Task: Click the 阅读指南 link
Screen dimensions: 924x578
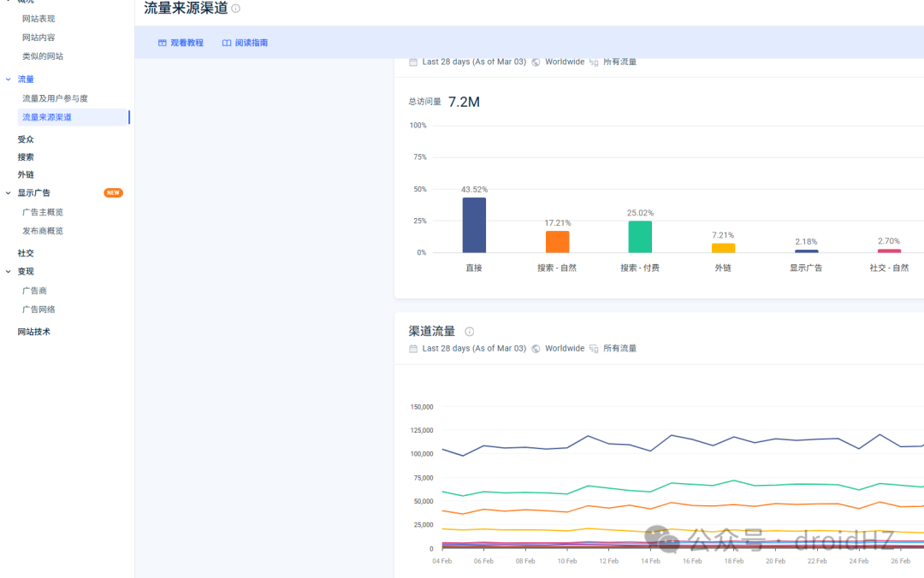Action: (x=246, y=43)
